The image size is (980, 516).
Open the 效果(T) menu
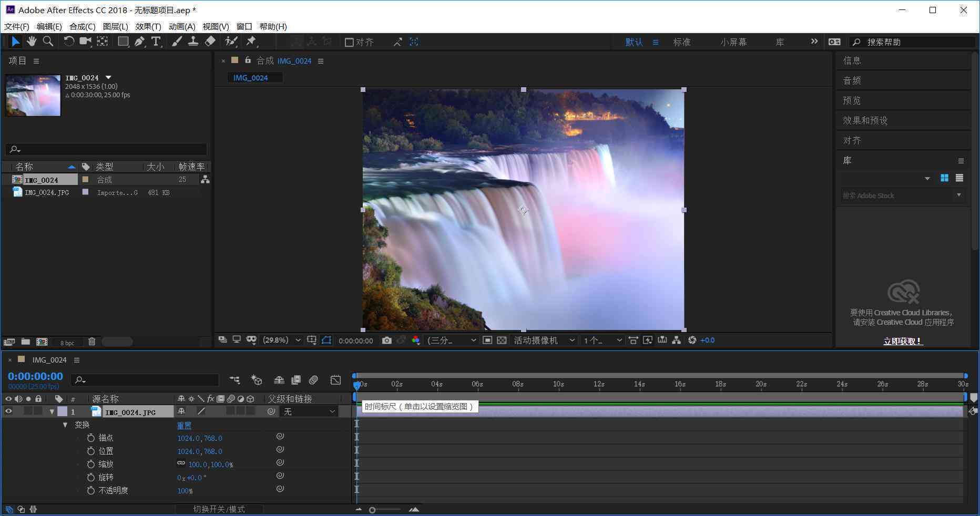148,26
